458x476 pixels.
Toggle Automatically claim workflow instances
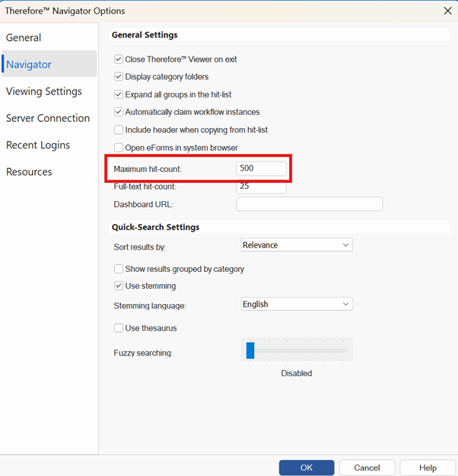click(119, 112)
